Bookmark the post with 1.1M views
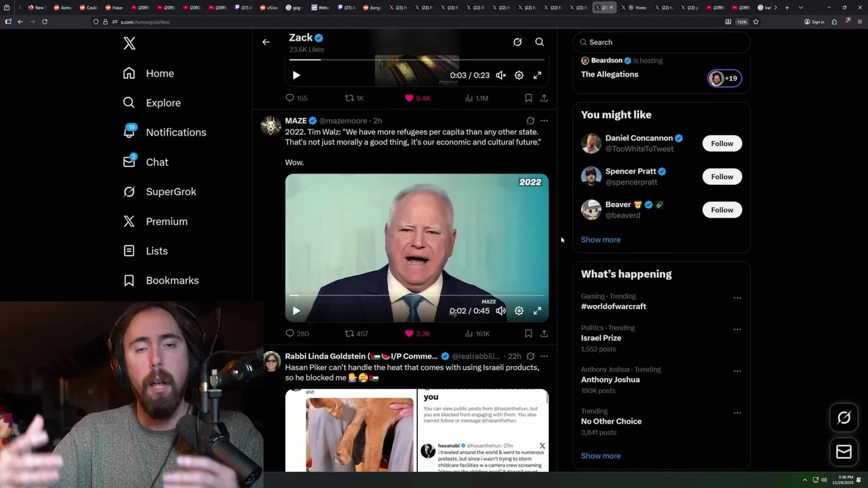868x488 pixels. point(528,98)
